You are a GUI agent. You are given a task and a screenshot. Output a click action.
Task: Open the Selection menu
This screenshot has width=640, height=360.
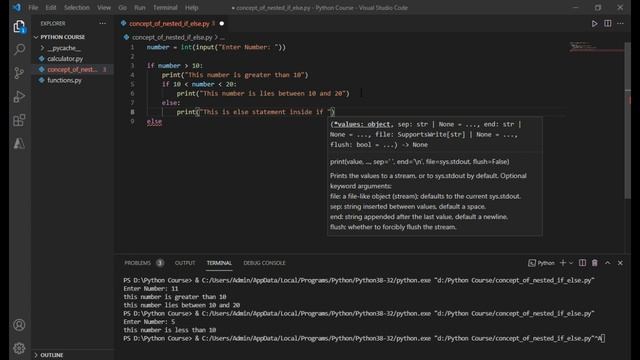(77, 7)
